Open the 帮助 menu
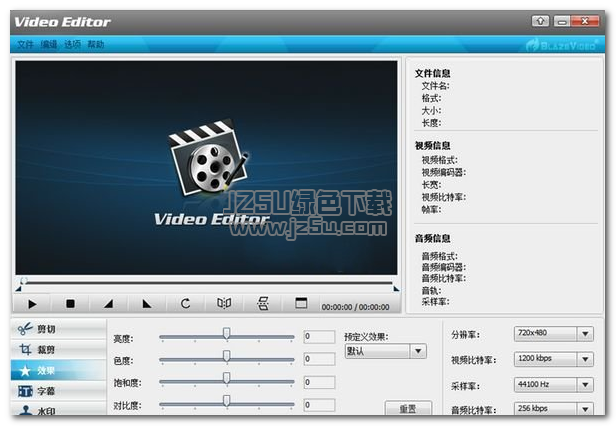 point(96,44)
